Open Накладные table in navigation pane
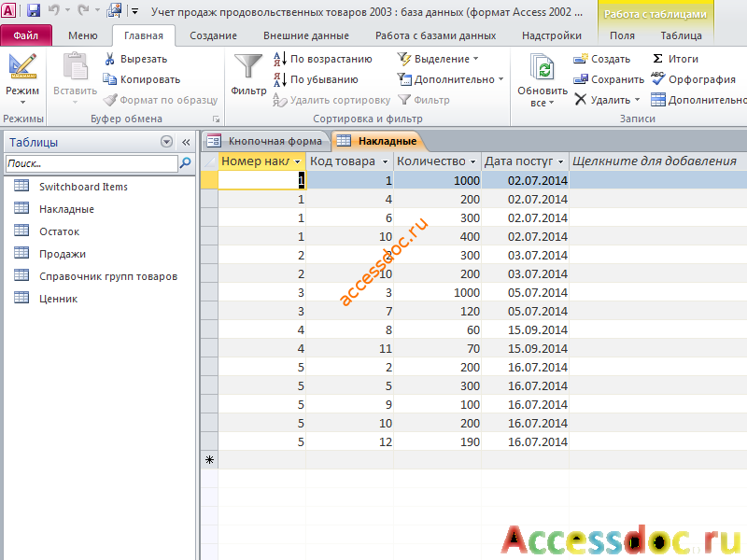Image resolution: width=747 pixels, height=560 pixels. point(66,209)
